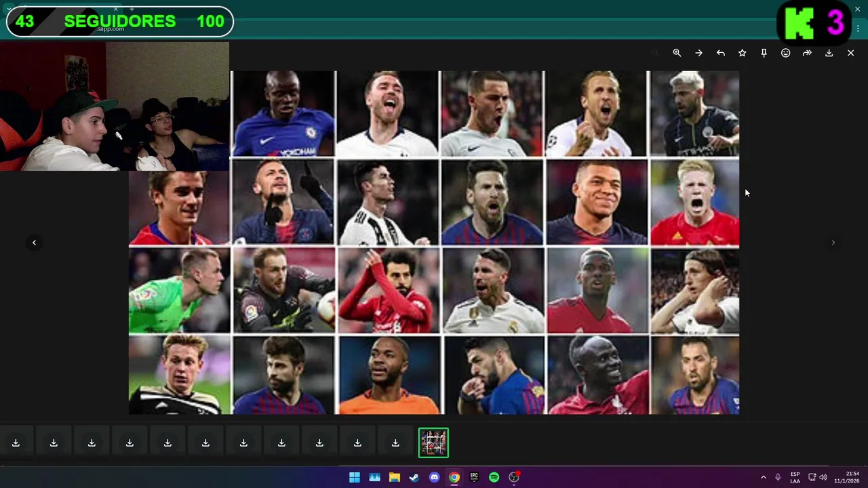Image resolution: width=868 pixels, height=488 pixels.
Task: Forward the image with double-arrow icon
Action: point(807,53)
